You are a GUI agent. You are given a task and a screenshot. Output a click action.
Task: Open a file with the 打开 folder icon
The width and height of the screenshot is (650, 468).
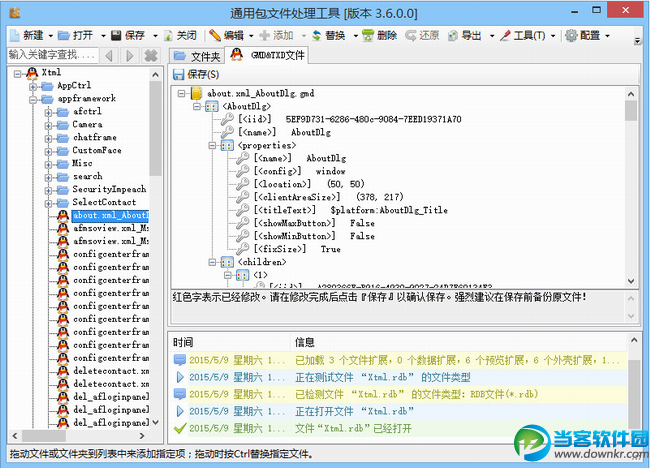[64, 36]
